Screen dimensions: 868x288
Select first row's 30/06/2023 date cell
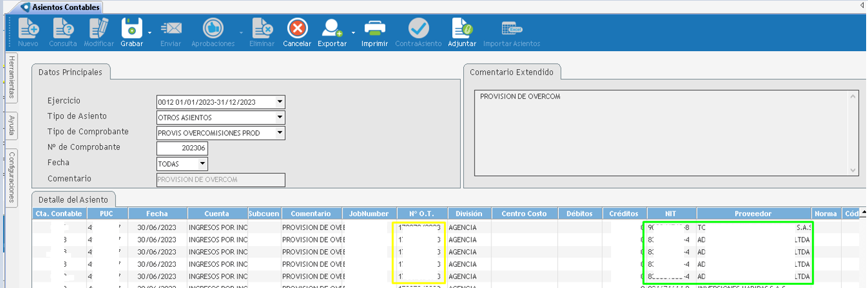pos(157,228)
